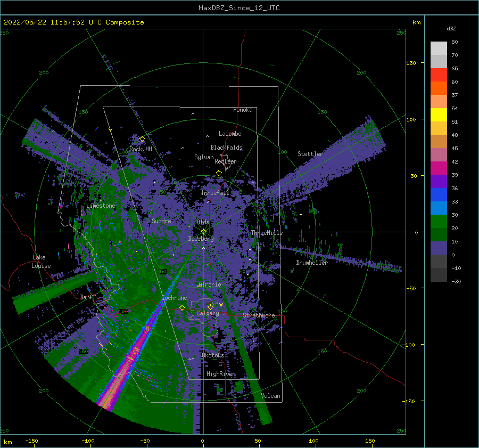Select the Olds label
The image size is (479, 448).
point(203,222)
